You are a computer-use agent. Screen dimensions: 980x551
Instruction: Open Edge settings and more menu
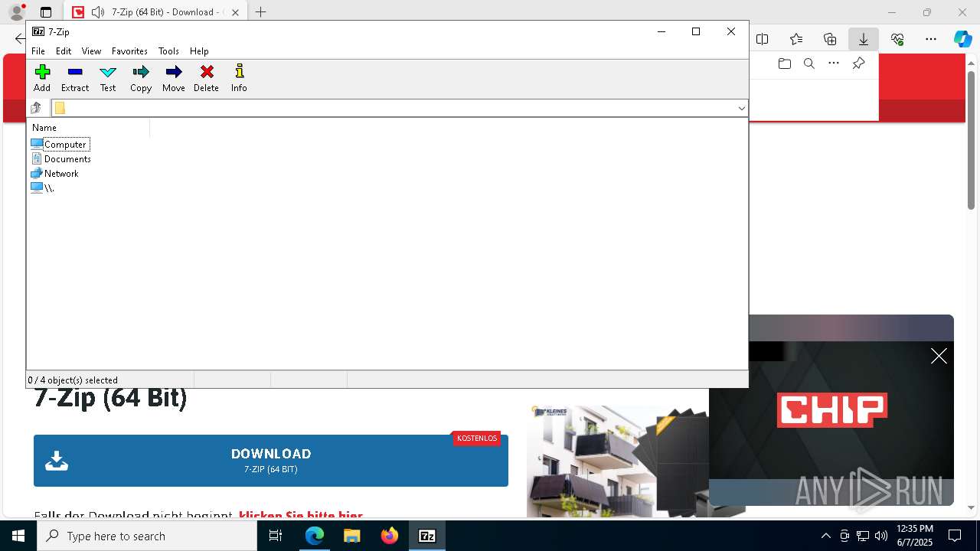[x=931, y=39]
